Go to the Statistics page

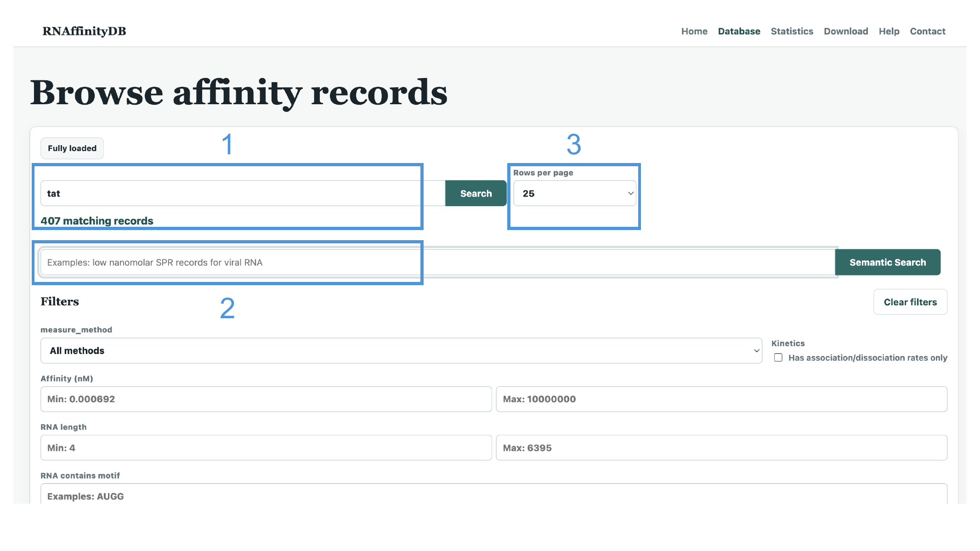pos(792,31)
